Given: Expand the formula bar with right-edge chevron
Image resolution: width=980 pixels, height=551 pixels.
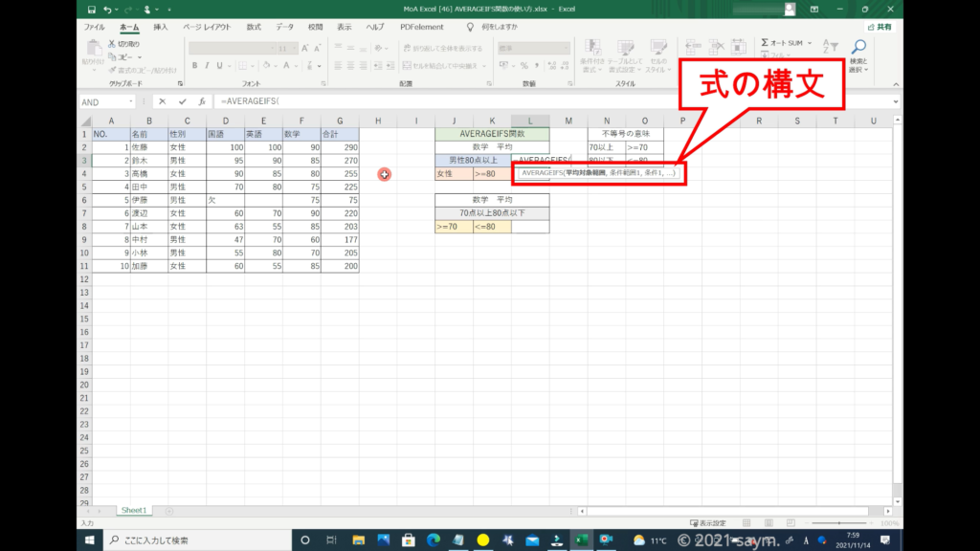Looking at the screenshot, I should [896, 101].
